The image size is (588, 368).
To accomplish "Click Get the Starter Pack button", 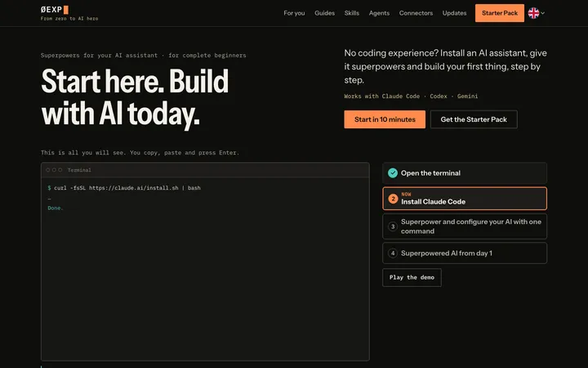I will 474,119.
